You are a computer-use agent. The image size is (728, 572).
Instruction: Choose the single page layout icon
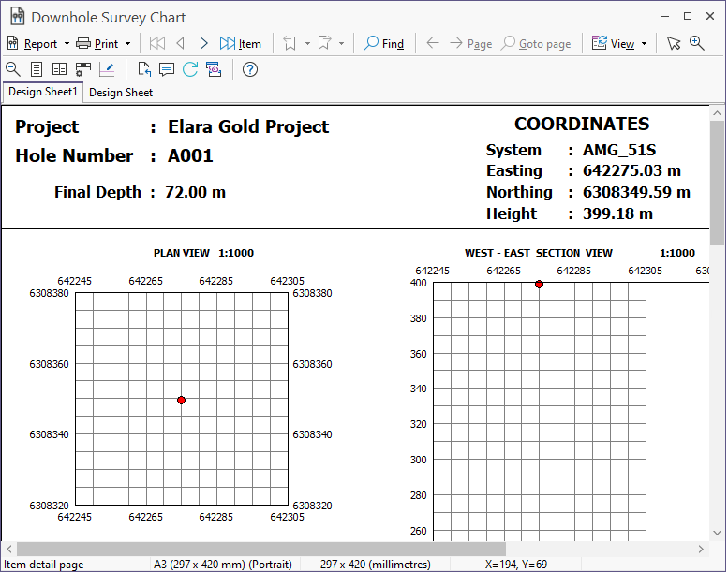point(37,69)
